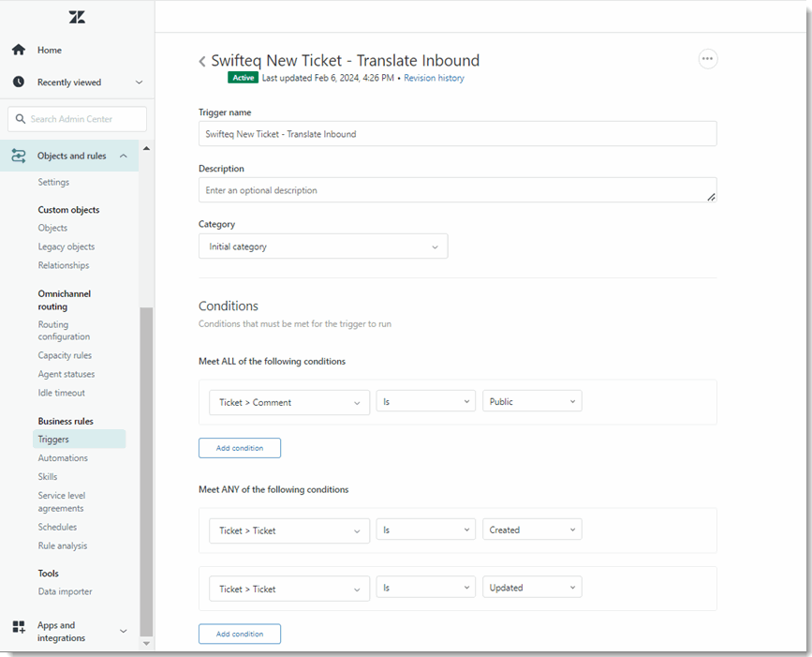Open the Updated value dropdown
This screenshot has height=657, width=812.
[x=532, y=588]
